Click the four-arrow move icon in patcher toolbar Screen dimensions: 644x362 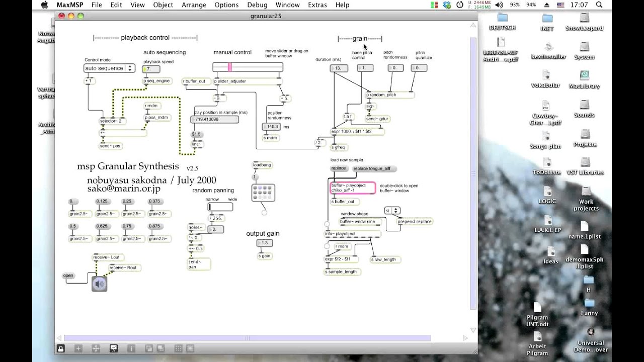(x=96, y=348)
